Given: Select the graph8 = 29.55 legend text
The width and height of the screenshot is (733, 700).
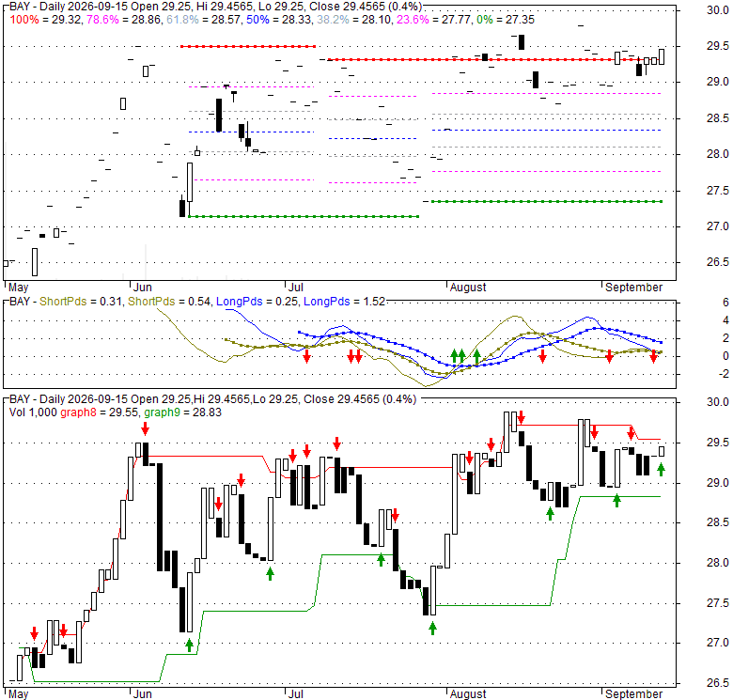Looking at the screenshot, I should pos(99,412).
